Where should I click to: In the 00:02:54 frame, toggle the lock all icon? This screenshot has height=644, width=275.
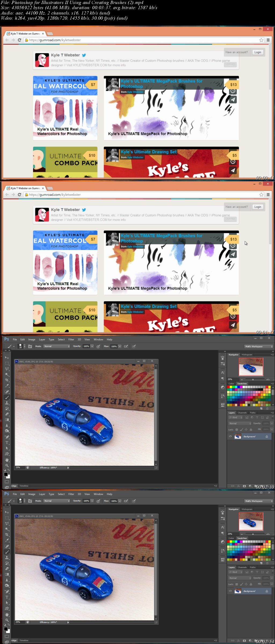tap(251, 584)
